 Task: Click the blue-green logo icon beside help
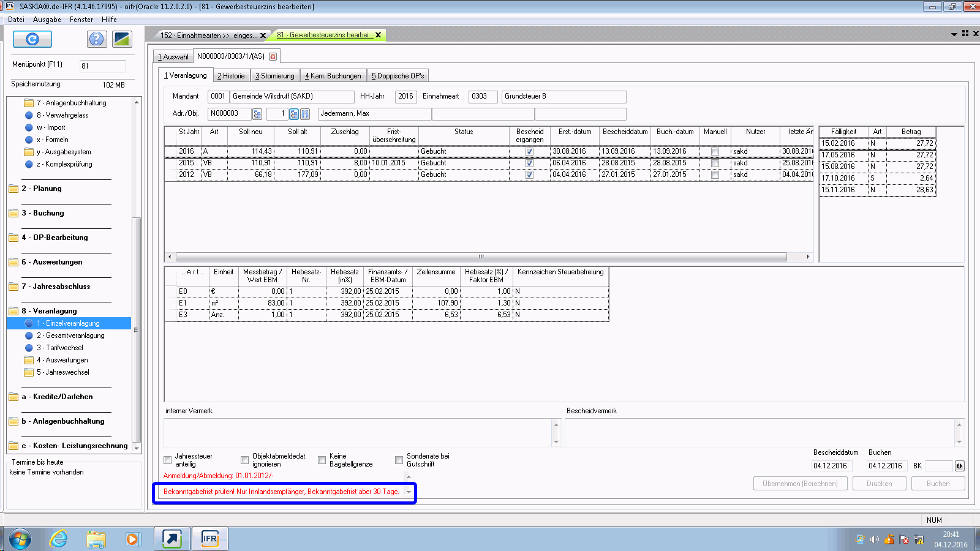coord(122,39)
